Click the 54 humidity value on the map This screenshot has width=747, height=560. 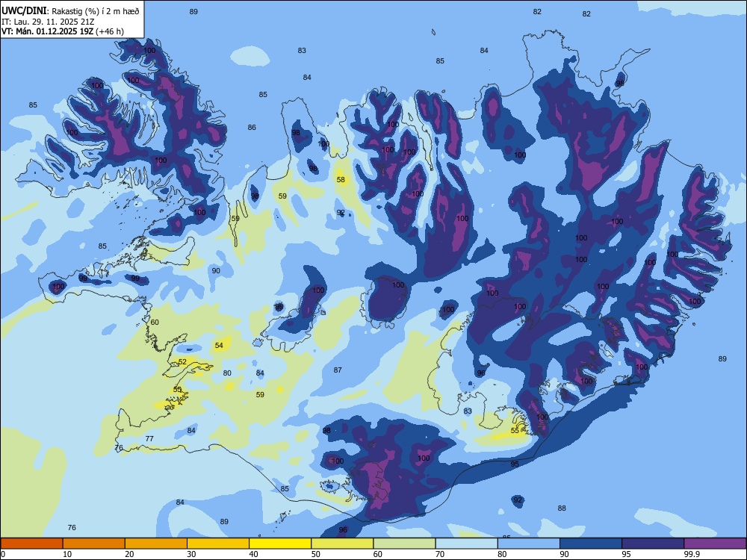point(219,346)
